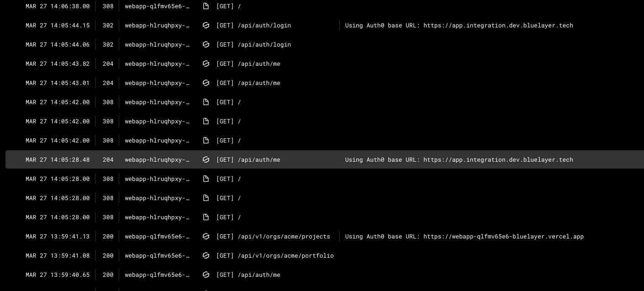
Task: Click status code 302 in the 14:05:44.15 row
Action: tap(108, 26)
